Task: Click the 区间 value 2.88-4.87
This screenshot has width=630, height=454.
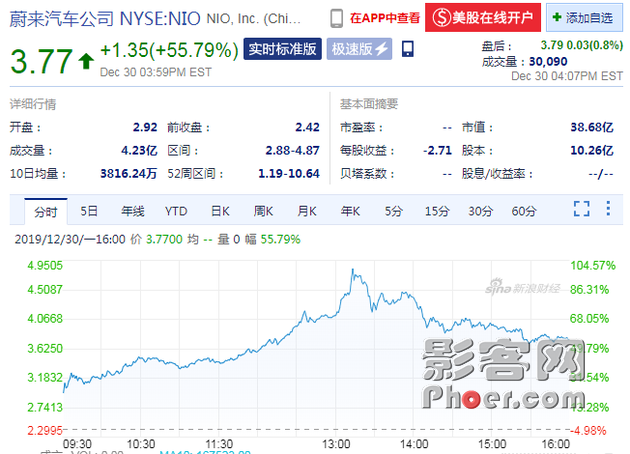Action: point(292,151)
